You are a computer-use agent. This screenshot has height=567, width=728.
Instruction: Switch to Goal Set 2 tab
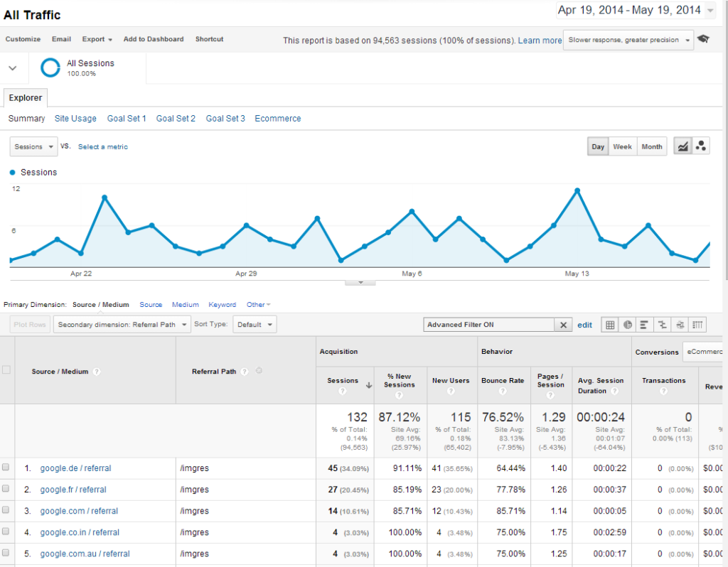coord(176,119)
